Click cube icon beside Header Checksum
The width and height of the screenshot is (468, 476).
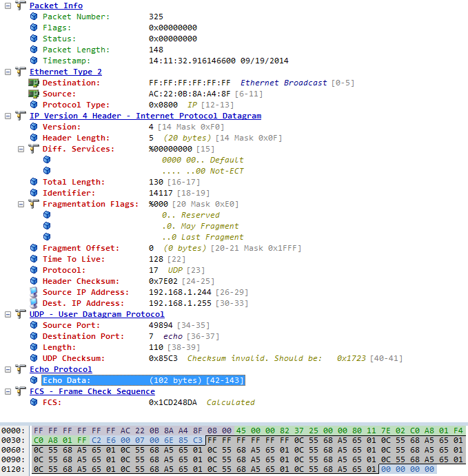(34, 281)
